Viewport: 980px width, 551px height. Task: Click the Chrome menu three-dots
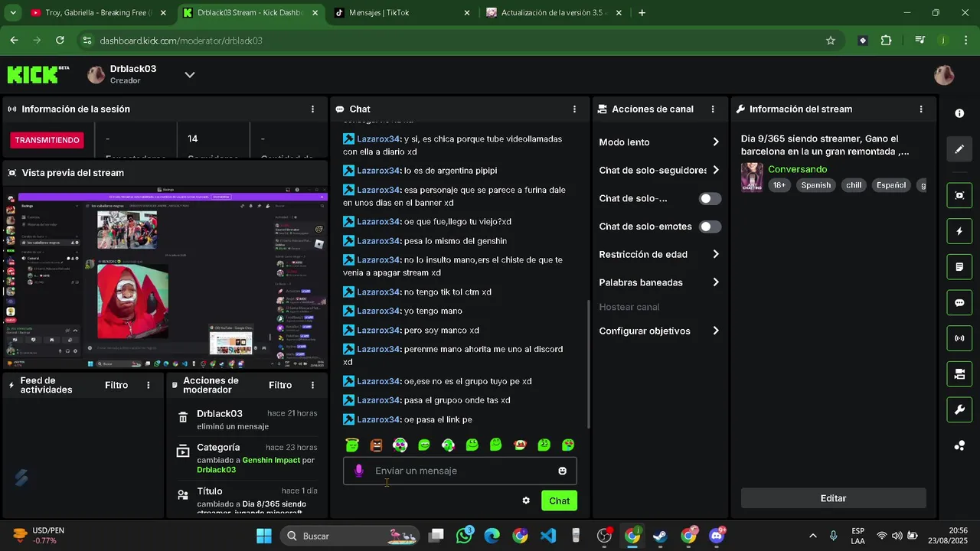point(965,41)
